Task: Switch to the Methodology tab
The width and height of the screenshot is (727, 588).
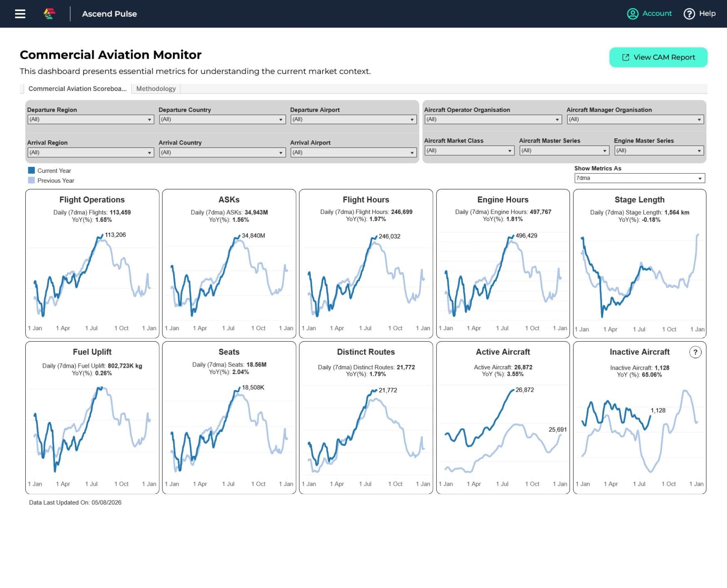Action: (x=156, y=88)
